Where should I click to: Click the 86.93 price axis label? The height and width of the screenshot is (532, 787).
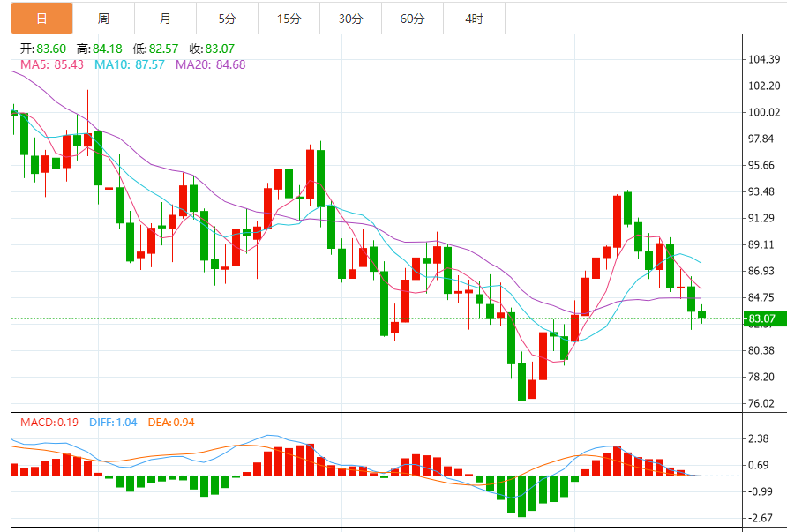coord(761,271)
